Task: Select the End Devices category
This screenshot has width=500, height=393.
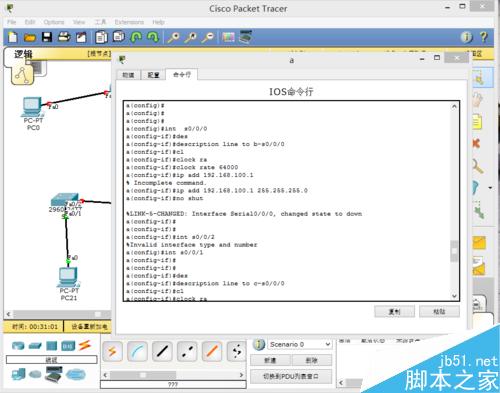Action: (18, 374)
